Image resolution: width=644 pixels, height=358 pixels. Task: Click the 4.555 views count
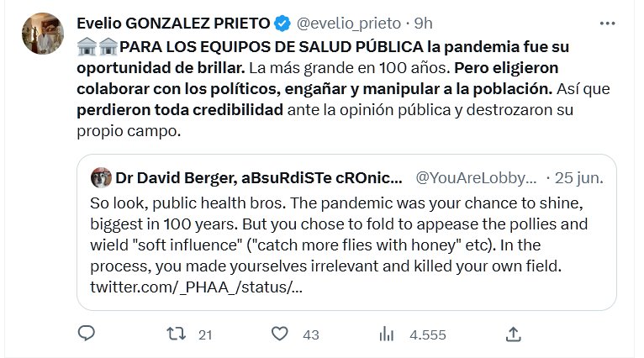pos(427,334)
